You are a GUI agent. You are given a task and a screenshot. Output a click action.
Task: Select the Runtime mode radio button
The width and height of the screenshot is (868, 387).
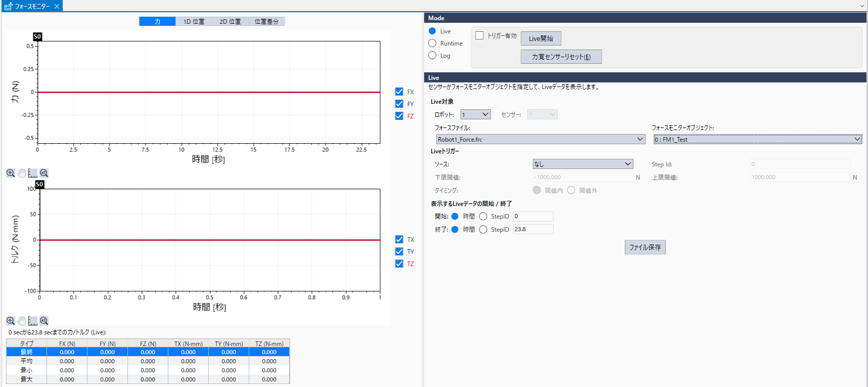(x=432, y=44)
